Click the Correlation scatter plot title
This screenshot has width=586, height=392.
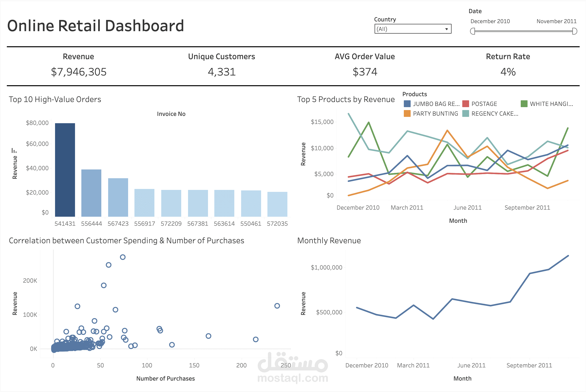point(127,241)
